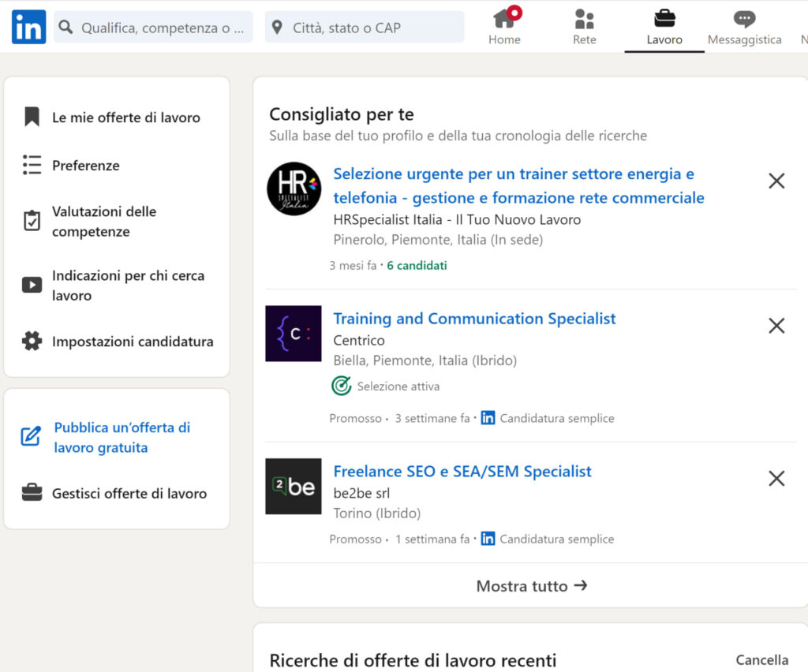The image size is (808, 672).
Task: Open Impostazioni candidatura
Action: point(133,342)
